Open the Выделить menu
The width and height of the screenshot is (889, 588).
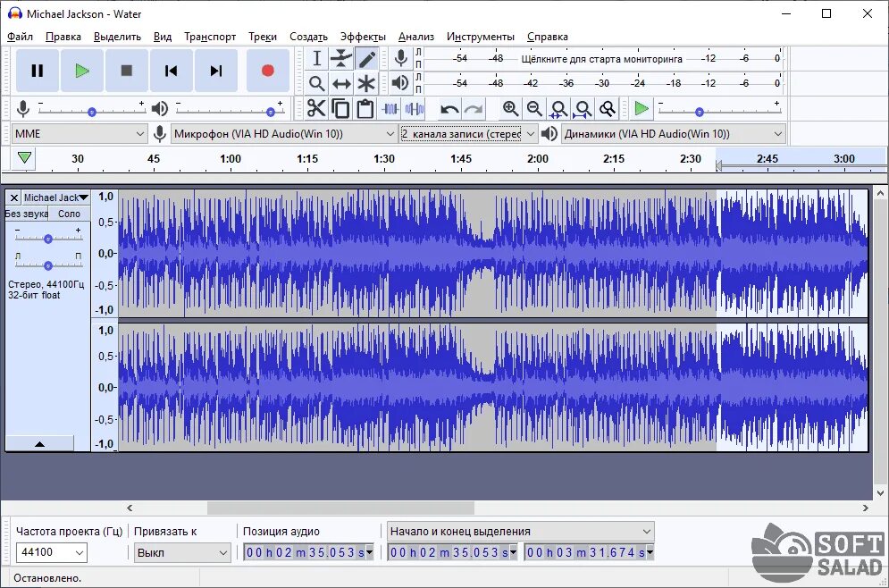117,37
